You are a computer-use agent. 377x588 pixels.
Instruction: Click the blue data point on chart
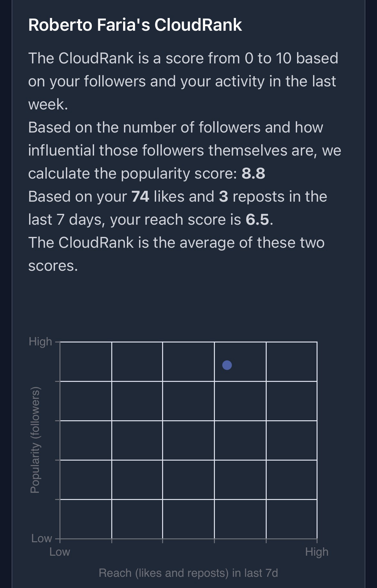pos(227,365)
